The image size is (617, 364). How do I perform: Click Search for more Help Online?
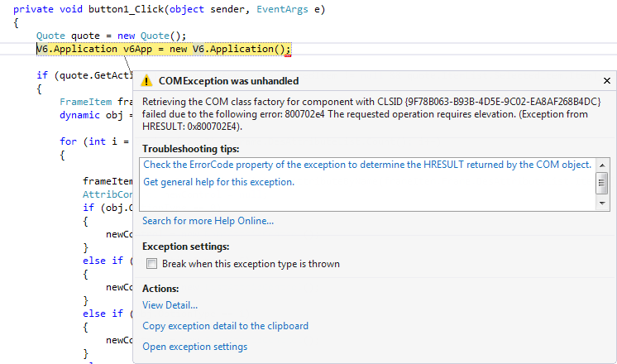coord(208,221)
